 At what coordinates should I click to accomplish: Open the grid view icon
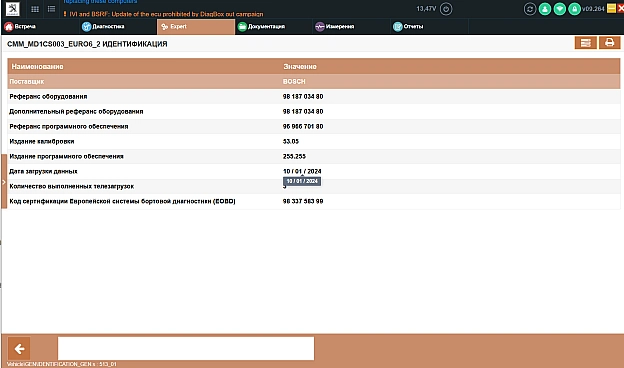(35, 9)
